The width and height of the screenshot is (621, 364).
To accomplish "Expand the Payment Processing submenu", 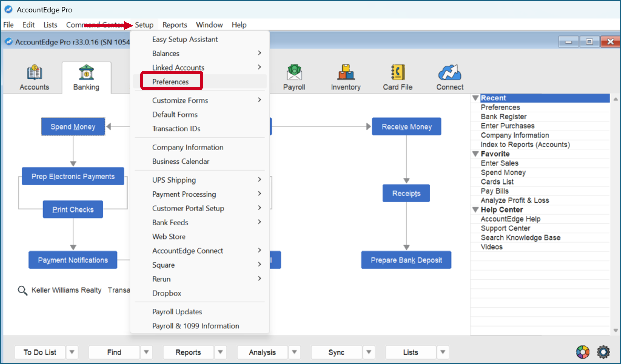I will click(200, 194).
